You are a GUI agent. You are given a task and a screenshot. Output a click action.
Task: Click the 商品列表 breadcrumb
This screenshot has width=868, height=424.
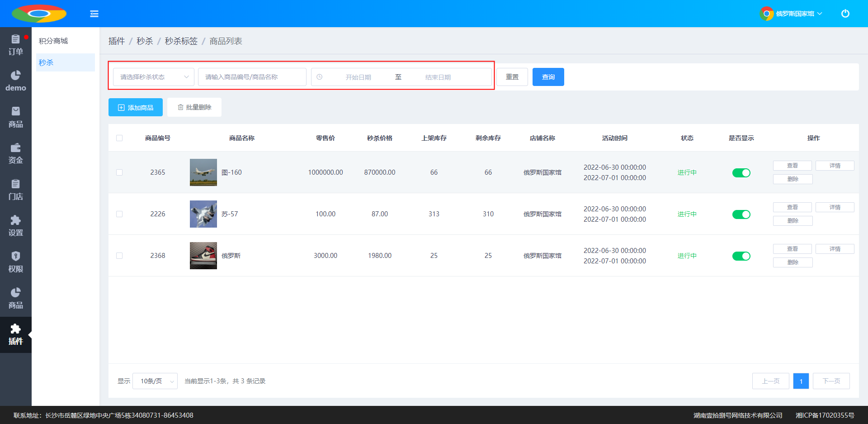(226, 41)
